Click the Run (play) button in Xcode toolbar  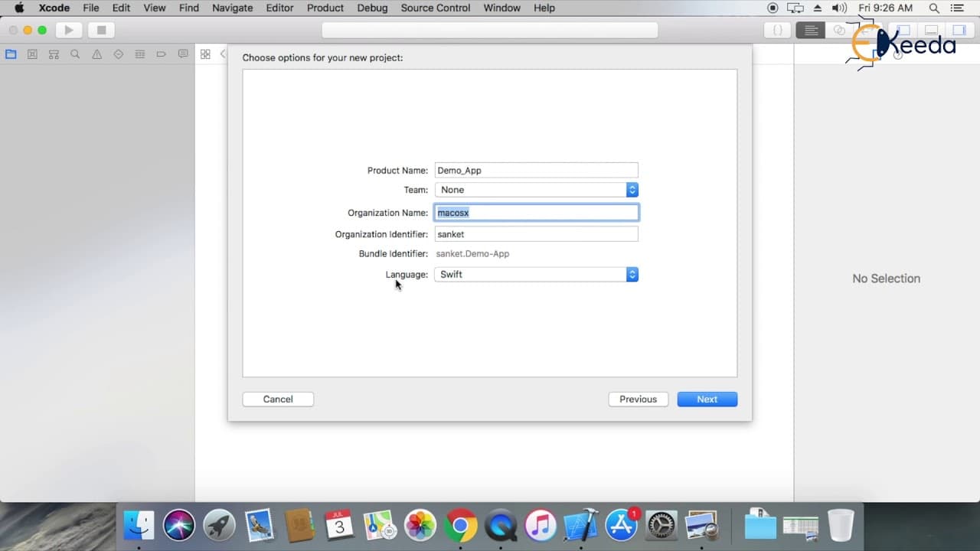click(x=69, y=31)
